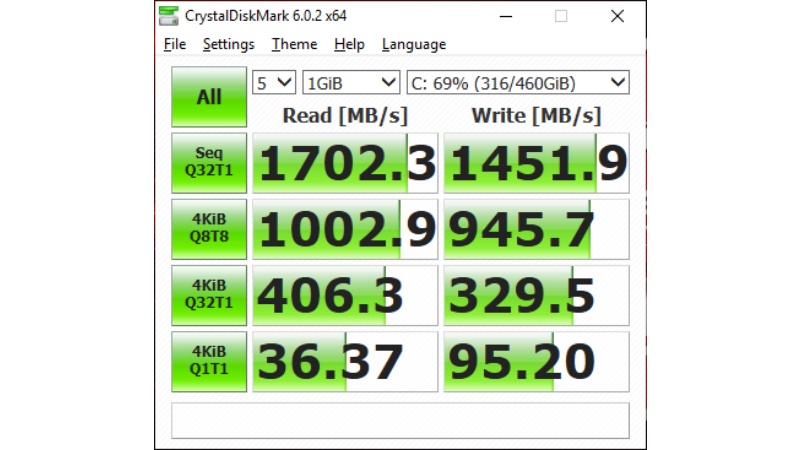Select the 329.5 Q32T1 write result
This screenshot has height=450, width=800.
click(x=537, y=296)
